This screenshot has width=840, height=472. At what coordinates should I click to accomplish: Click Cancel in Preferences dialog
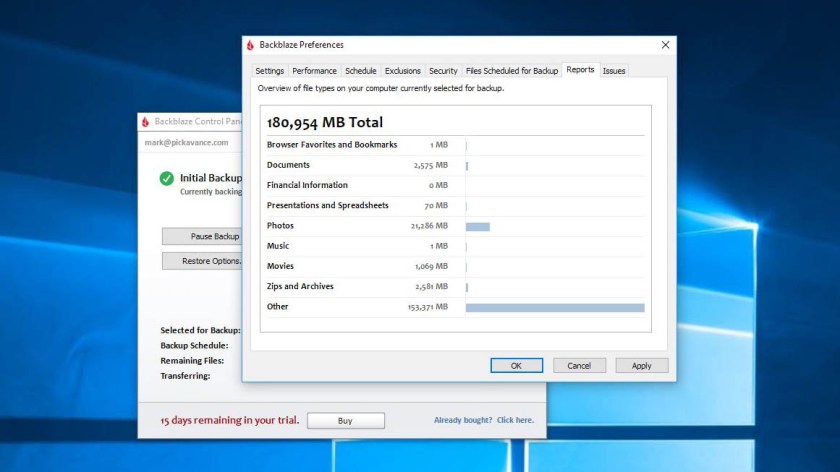coord(579,365)
